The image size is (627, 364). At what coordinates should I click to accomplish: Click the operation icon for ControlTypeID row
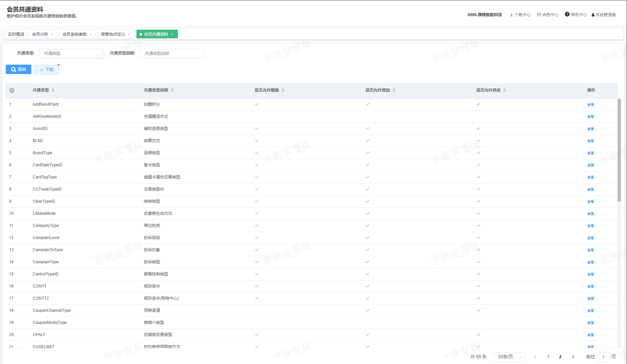point(591,274)
